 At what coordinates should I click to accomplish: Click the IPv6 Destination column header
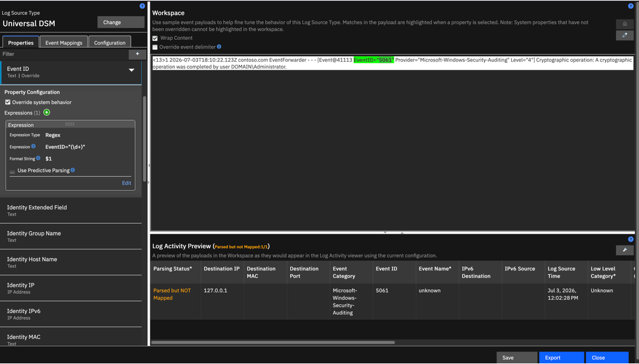click(480, 272)
